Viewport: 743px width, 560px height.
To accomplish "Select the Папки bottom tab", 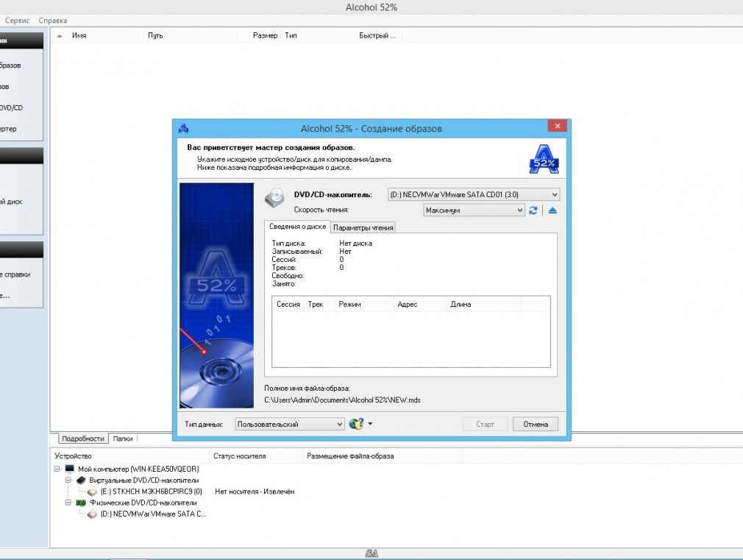I will point(123,439).
